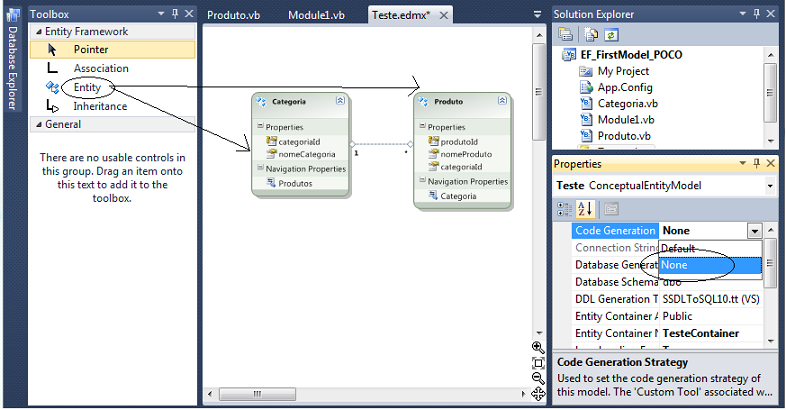
Task: Choose the Inheritance tool icon
Action: (52, 106)
